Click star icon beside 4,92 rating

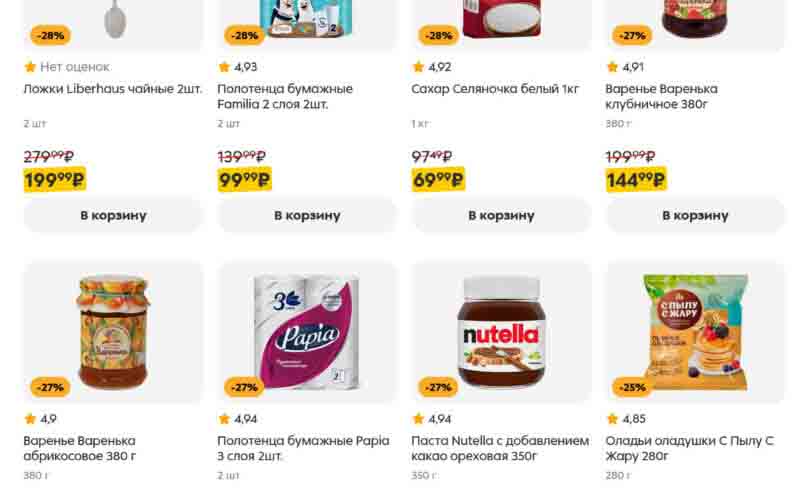point(418,67)
